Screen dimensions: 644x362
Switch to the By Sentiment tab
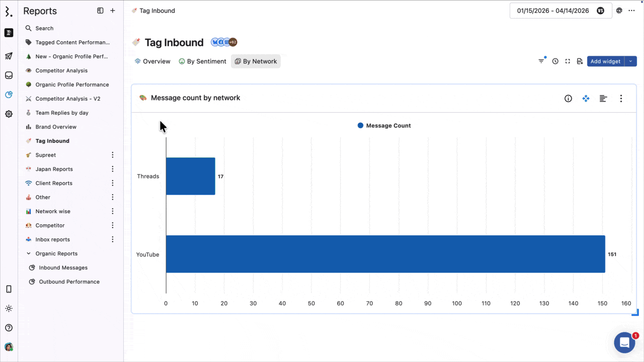coord(202,61)
